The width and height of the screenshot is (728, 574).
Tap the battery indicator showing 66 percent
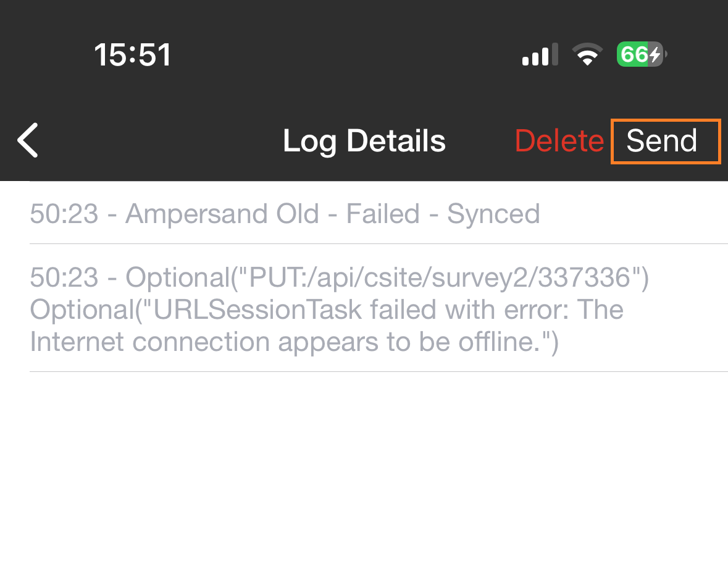(x=640, y=54)
